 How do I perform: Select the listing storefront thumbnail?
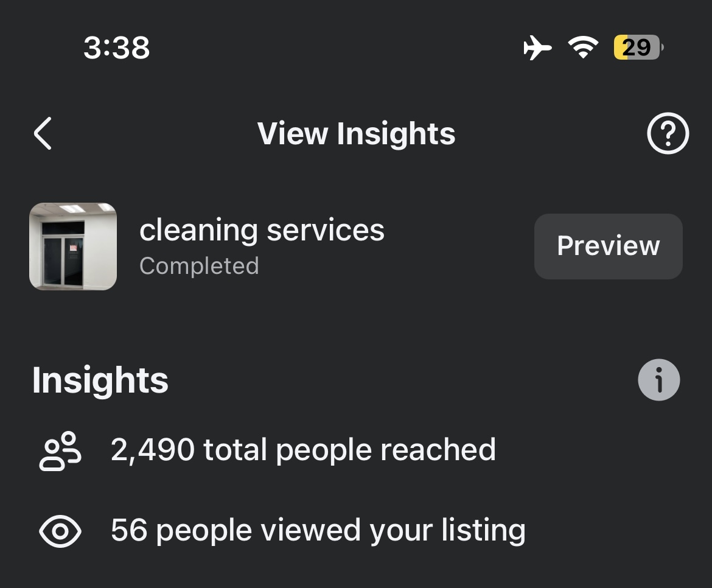[73, 247]
